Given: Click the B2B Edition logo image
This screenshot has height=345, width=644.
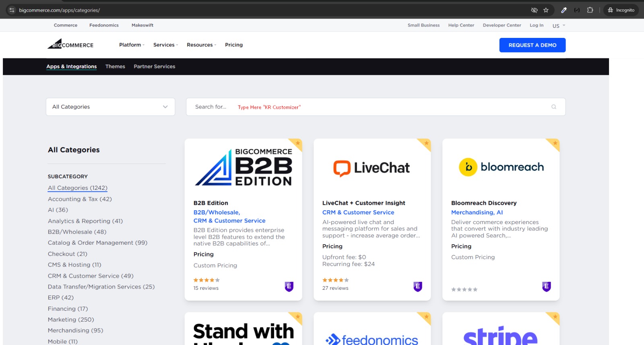Looking at the screenshot, I should 244,167.
